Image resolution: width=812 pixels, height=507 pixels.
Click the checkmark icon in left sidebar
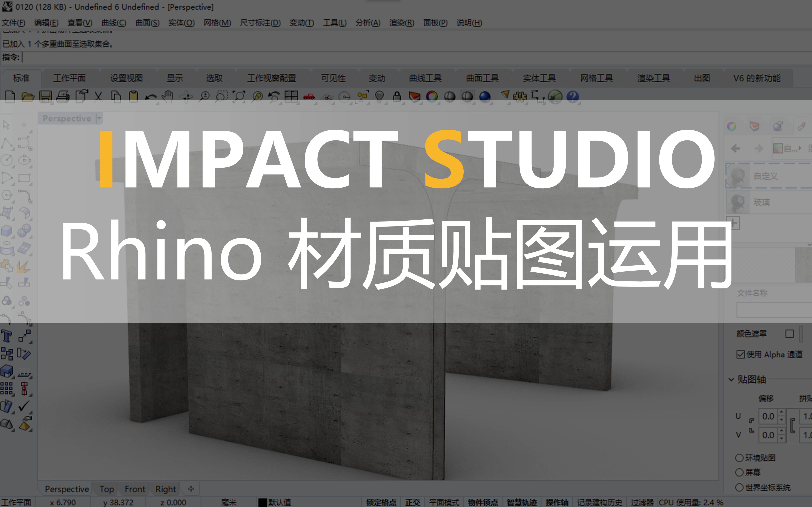click(24, 406)
